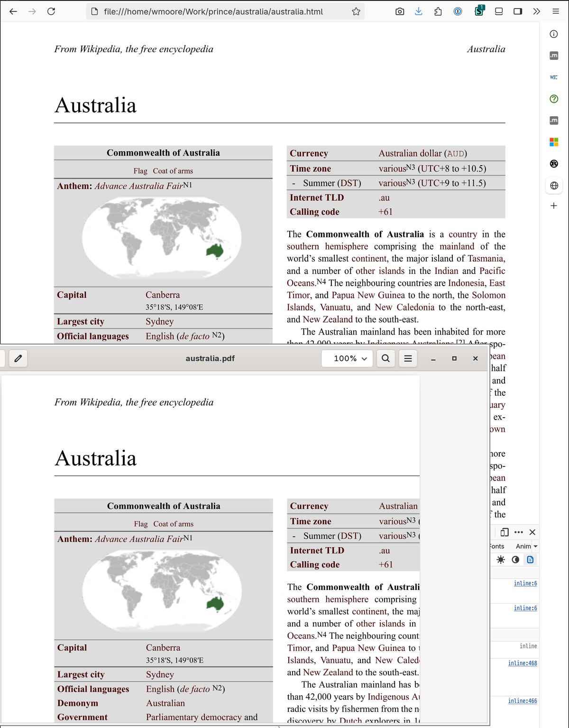The image size is (569, 728).
Task: Open the green question mark sidebar icon
Action: pyautogui.click(x=554, y=99)
